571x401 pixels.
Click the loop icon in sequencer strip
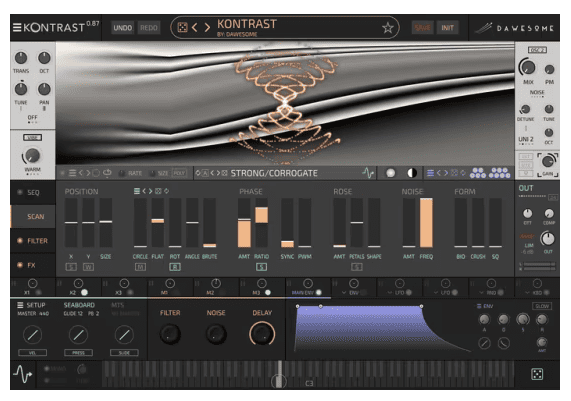click(x=107, y=173)
